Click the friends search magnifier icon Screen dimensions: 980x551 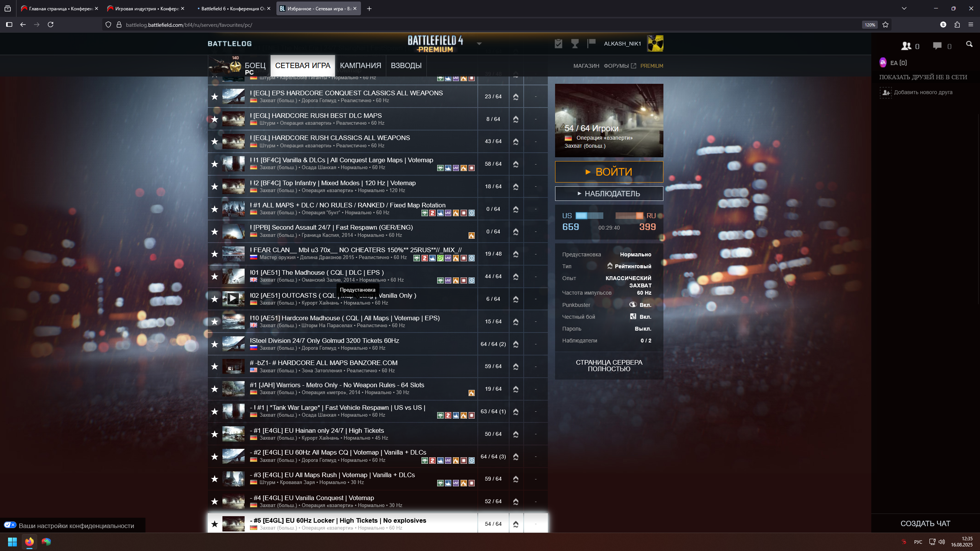click(x=969, y=44)
